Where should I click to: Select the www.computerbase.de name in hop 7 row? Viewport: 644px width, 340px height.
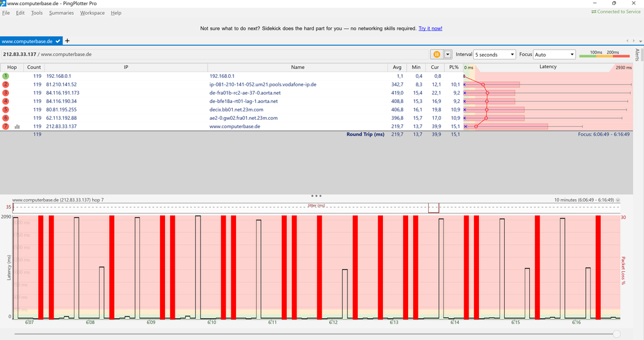[235, 126]
